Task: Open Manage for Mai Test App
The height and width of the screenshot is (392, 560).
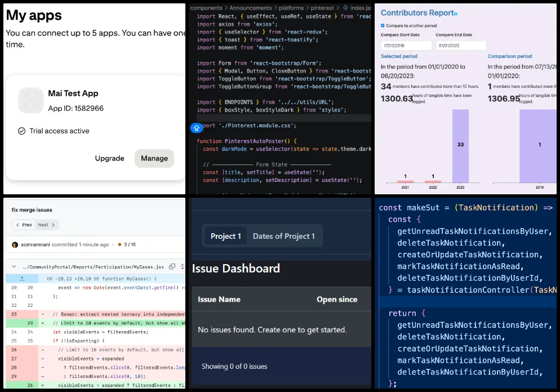Action: [154, 158]
